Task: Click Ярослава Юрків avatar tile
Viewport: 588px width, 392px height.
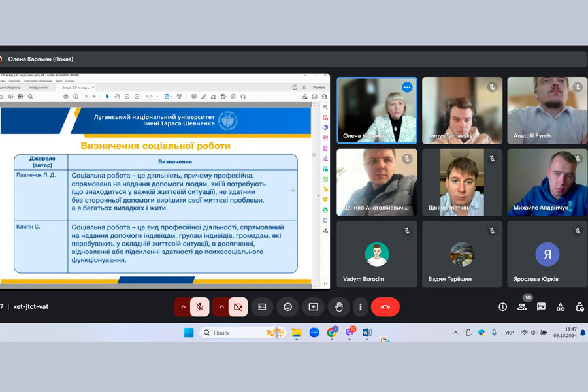Action: click(x=547, y=254)
